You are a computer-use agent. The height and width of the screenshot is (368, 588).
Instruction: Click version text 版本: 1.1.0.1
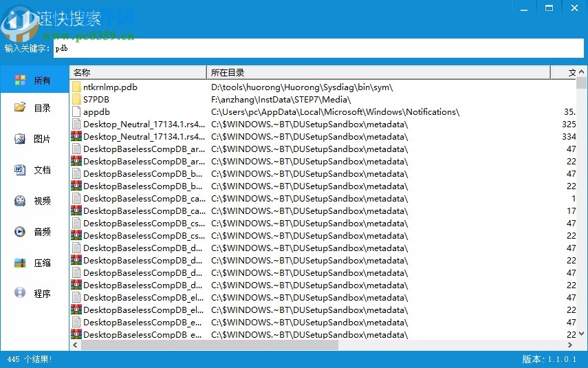coord(549,359)
